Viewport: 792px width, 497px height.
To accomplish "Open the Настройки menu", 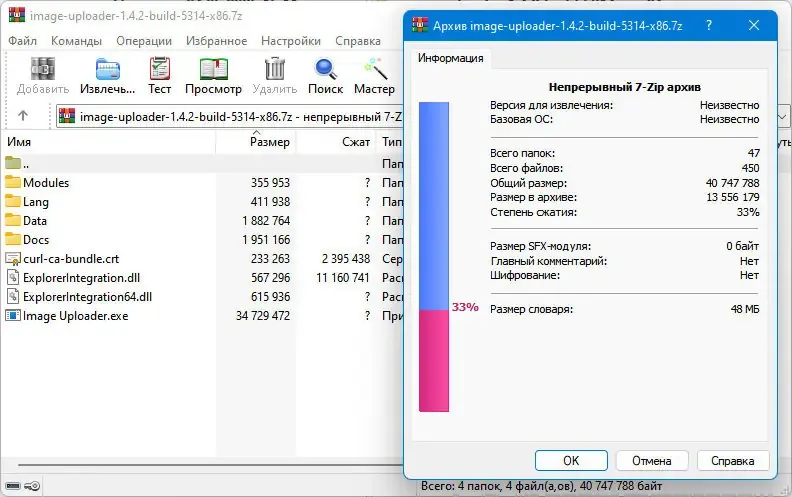I will (x=291, y=41).
